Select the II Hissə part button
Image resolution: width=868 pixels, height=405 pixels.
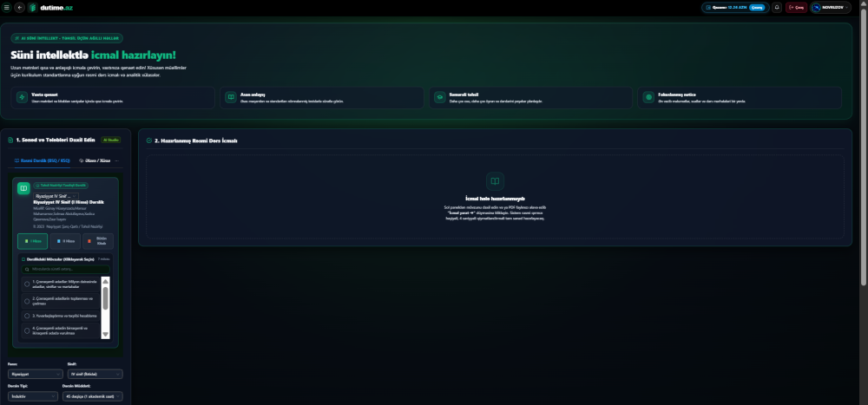65,241
